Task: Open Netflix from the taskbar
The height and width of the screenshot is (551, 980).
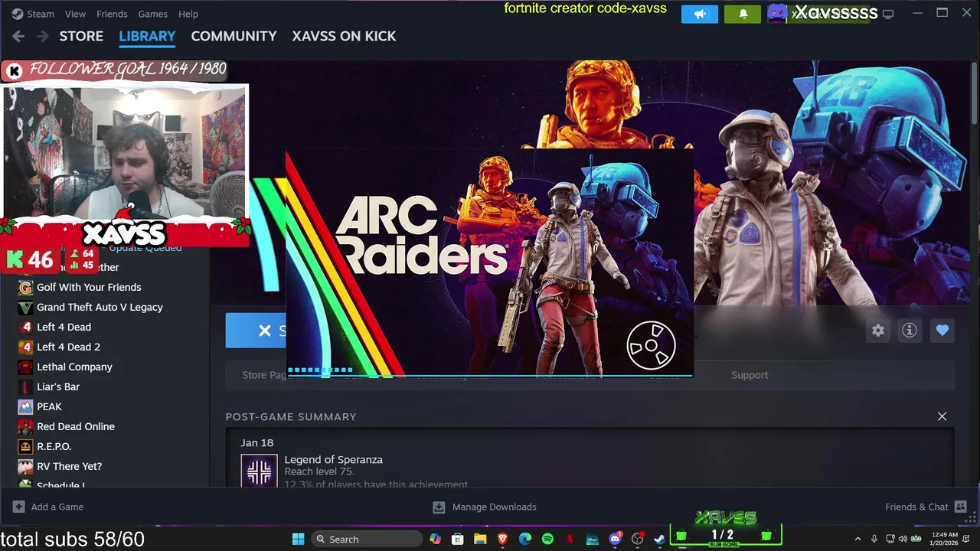Action: tap(570, 539)
